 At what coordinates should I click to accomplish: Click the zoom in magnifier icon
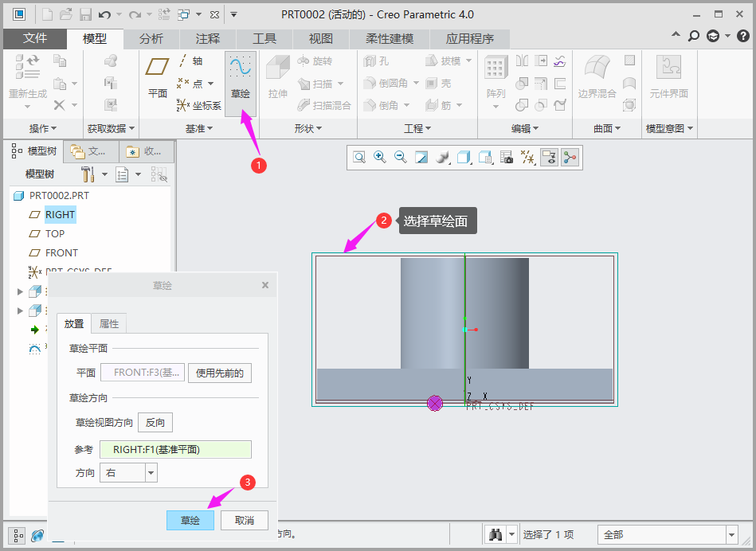coord(380,158)
